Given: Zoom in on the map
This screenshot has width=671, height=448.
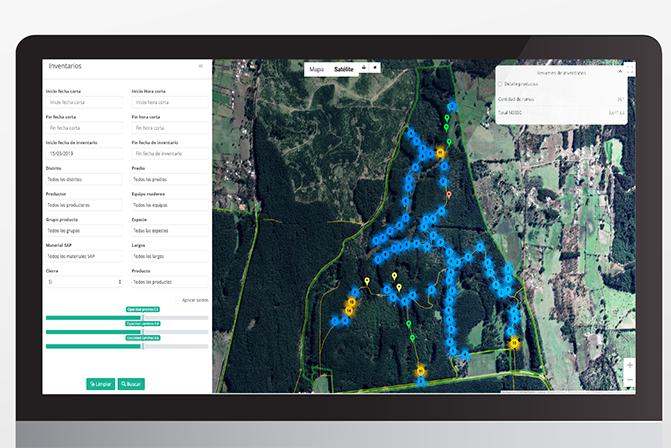Looking at the screenshot, I should pyautogui.click(x=629, y=365).
